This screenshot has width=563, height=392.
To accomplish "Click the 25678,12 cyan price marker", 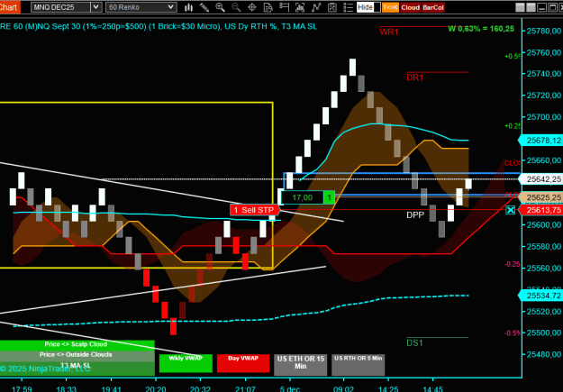I will pyautogui.click(x=540, y=141).
